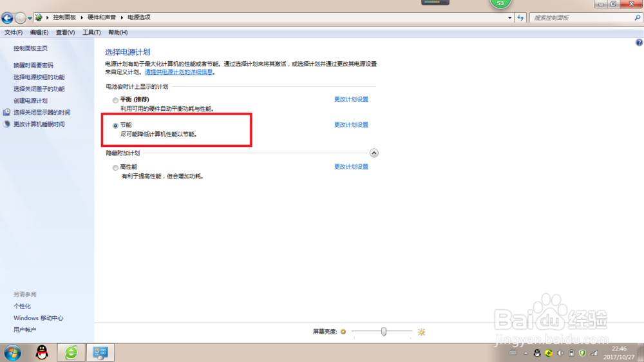This screenshot has height=362, width=644.
Task: Open the green 360 browser taskbar icon
Action: click(x=71, y=352)
